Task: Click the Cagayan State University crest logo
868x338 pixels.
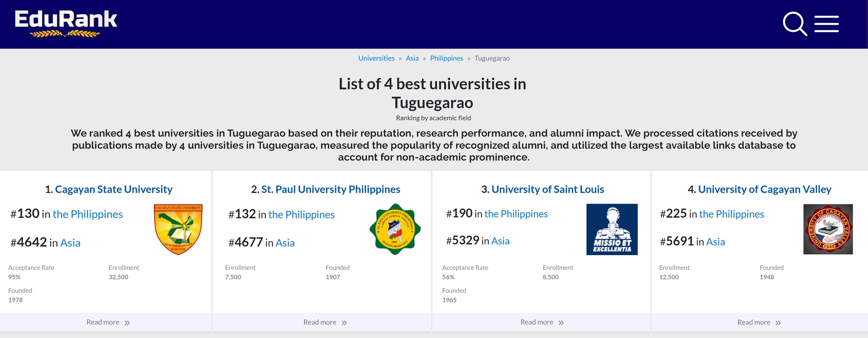Action: pyautogui.click(x=178, y=229)
